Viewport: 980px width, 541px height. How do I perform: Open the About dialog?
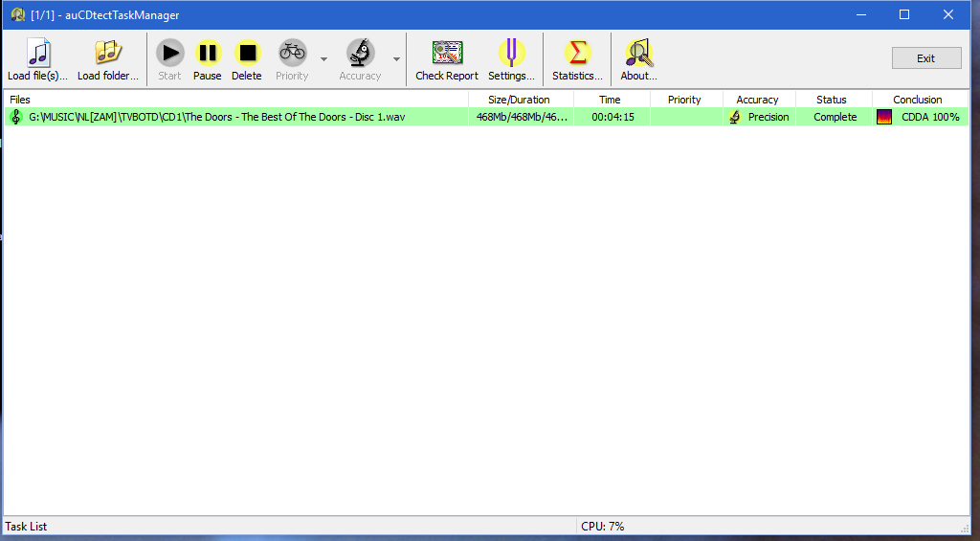pyautogui.click(x=638, y=53)
